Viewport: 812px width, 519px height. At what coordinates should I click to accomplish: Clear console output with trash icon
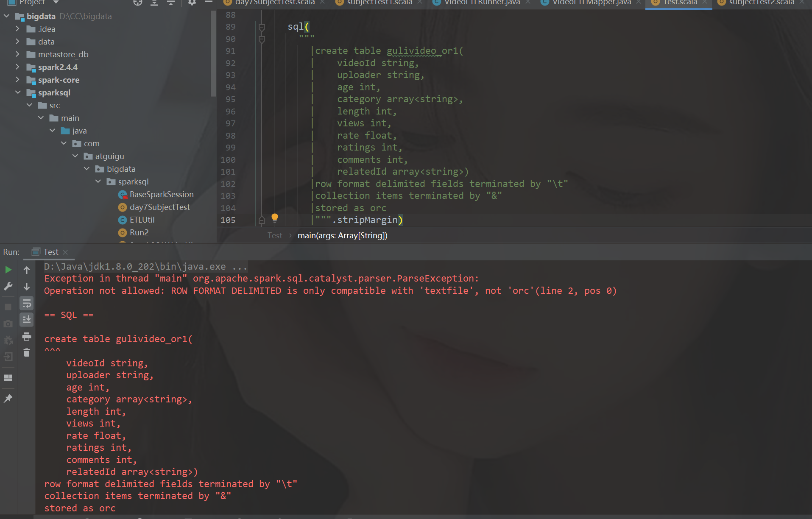point(27,353)
